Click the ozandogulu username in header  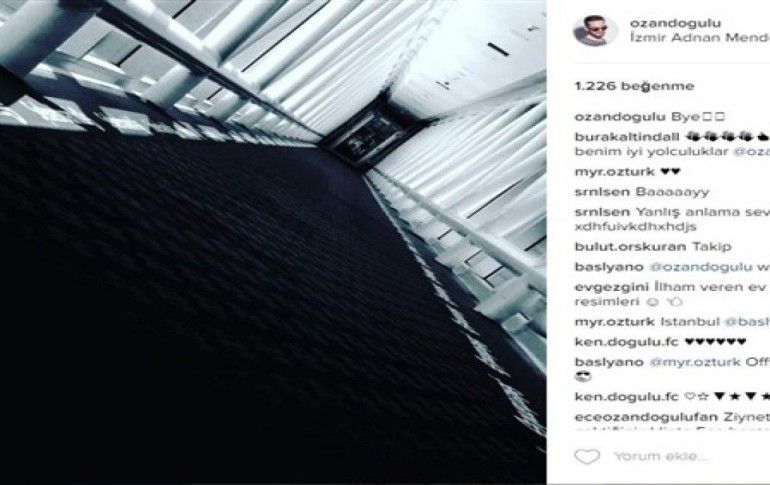676,23
